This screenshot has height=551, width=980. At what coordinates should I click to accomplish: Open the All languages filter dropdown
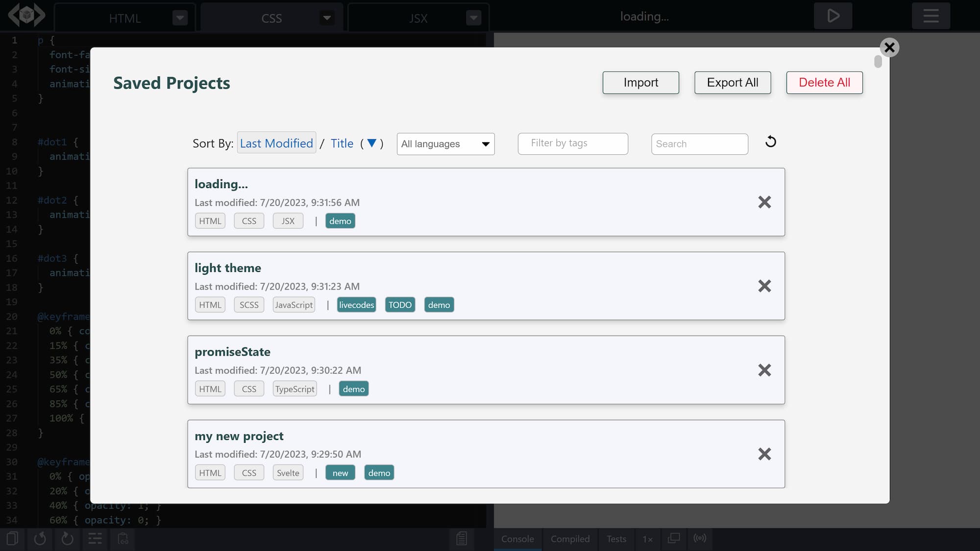click(445, 144)
